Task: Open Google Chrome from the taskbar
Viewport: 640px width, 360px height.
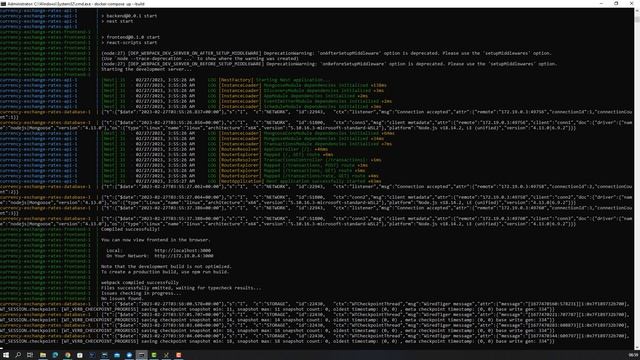Action: pos(67,355)
